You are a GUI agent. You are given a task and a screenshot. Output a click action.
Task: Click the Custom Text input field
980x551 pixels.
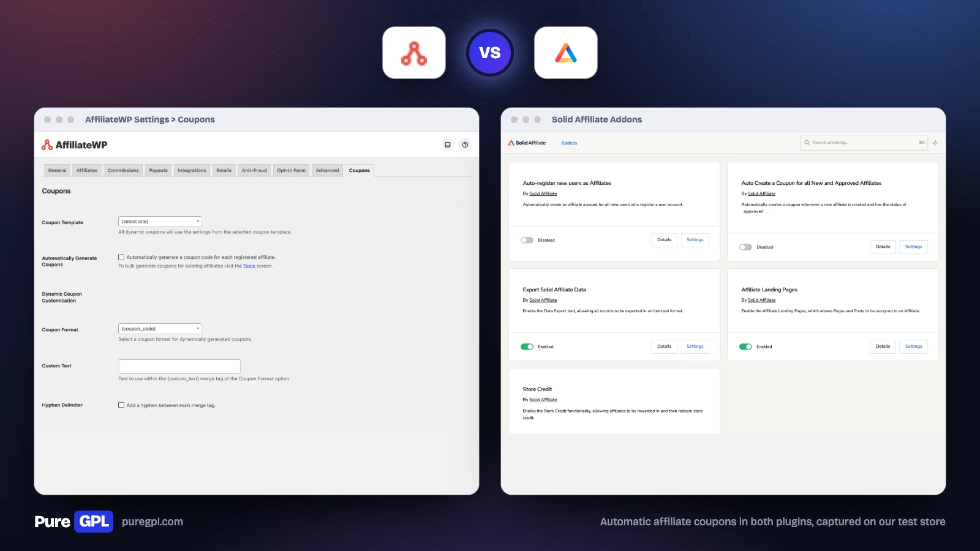(x=179, y=366)
